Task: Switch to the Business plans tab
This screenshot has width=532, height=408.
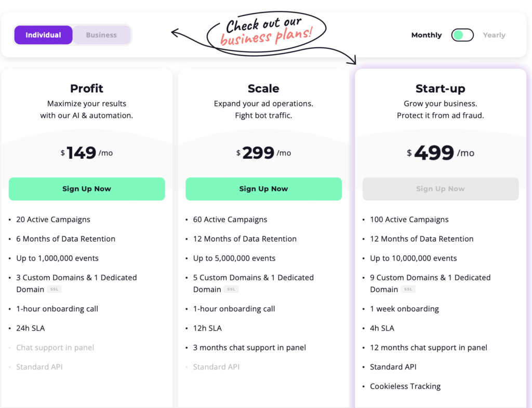Action: 101,35
